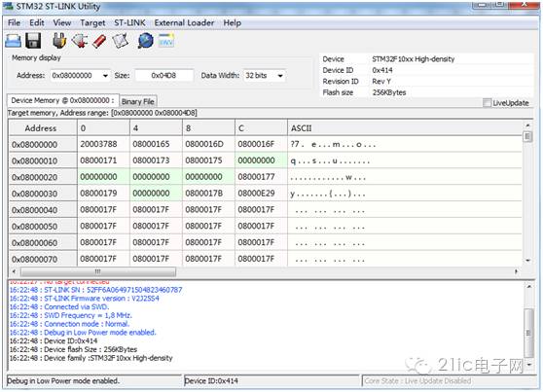The width and height of the screenshot is (543, 392).
Task: Click the SWV viewer toolbar icon
Action: coord(166,41)
